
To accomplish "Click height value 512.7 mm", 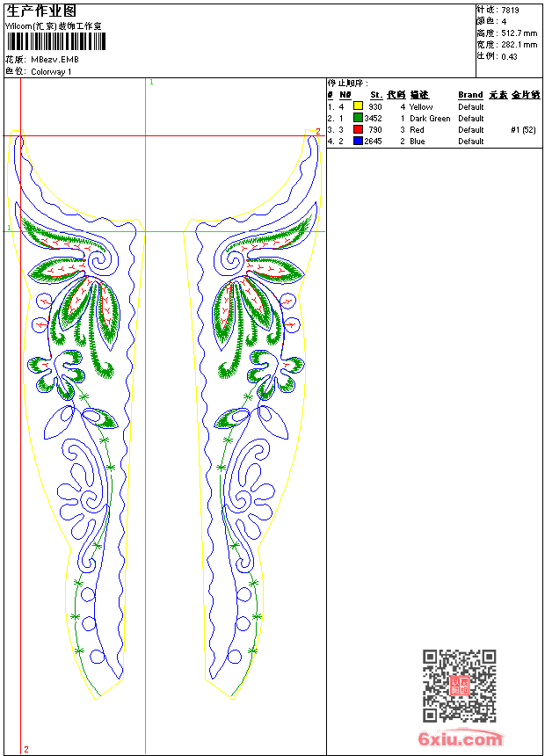I will (x=519, y=33).
